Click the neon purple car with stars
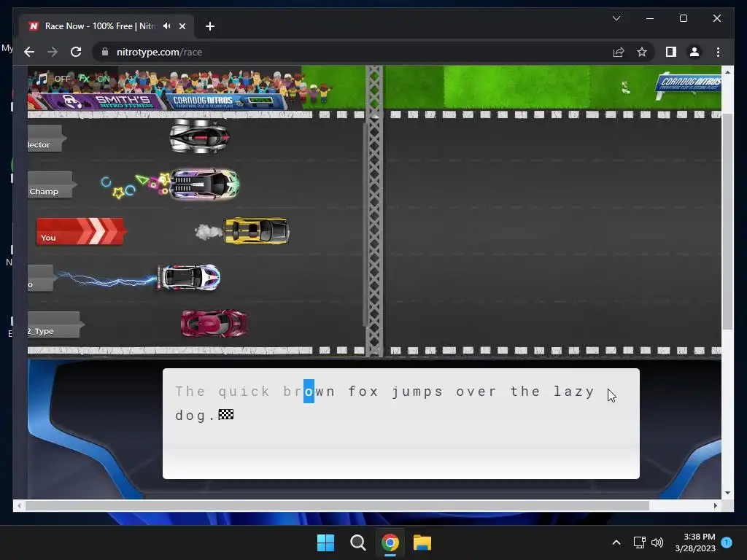Image resolution: width=747 pixels, height=560 pixels. [205, 184]
